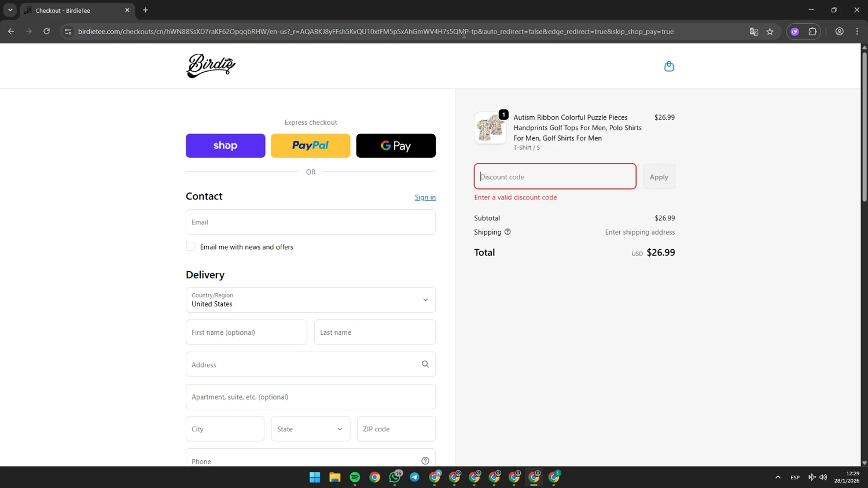Focus the Discount code field
Screen dimensions: 868x488
(555, 176)
